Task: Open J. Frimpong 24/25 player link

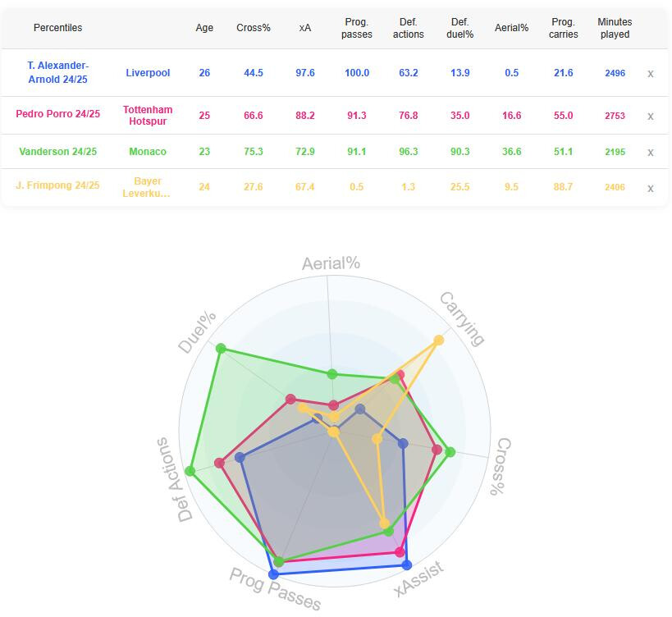Action: coord(58,185)
